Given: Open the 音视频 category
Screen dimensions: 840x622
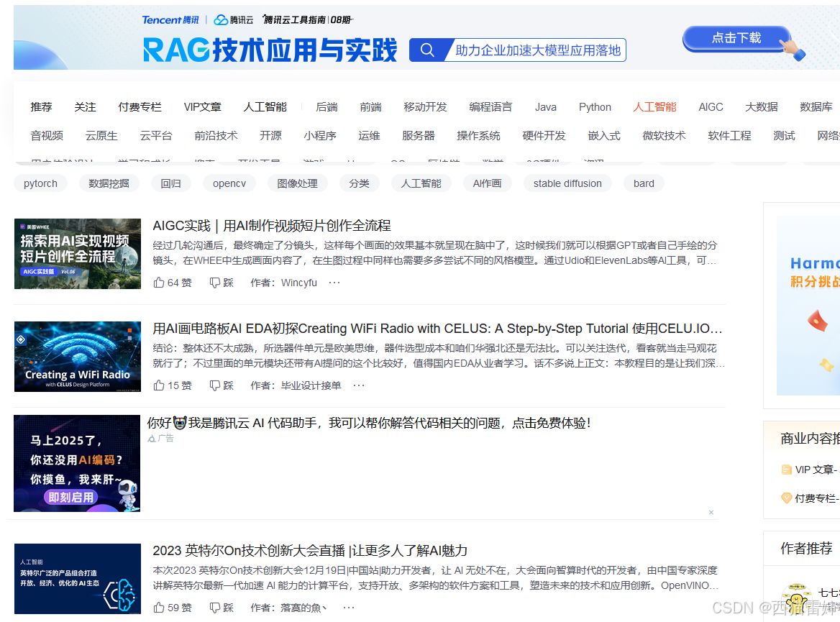Looking at the screenshot, I should [47, 136].
